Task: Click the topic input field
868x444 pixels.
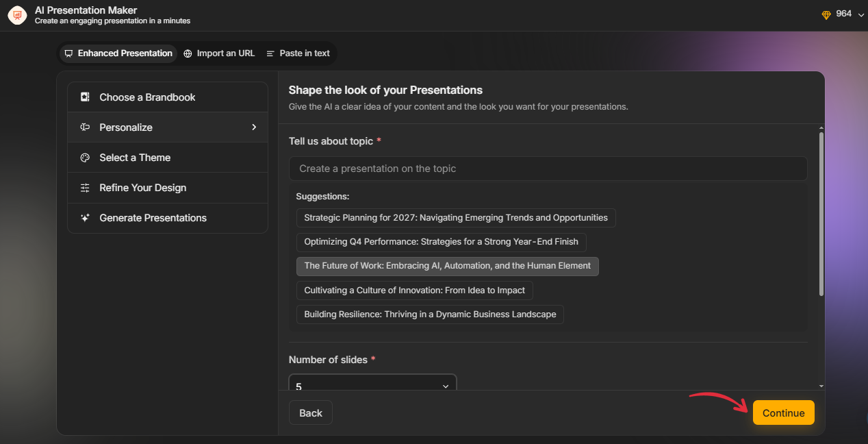Action: click(x=548, y=169)
